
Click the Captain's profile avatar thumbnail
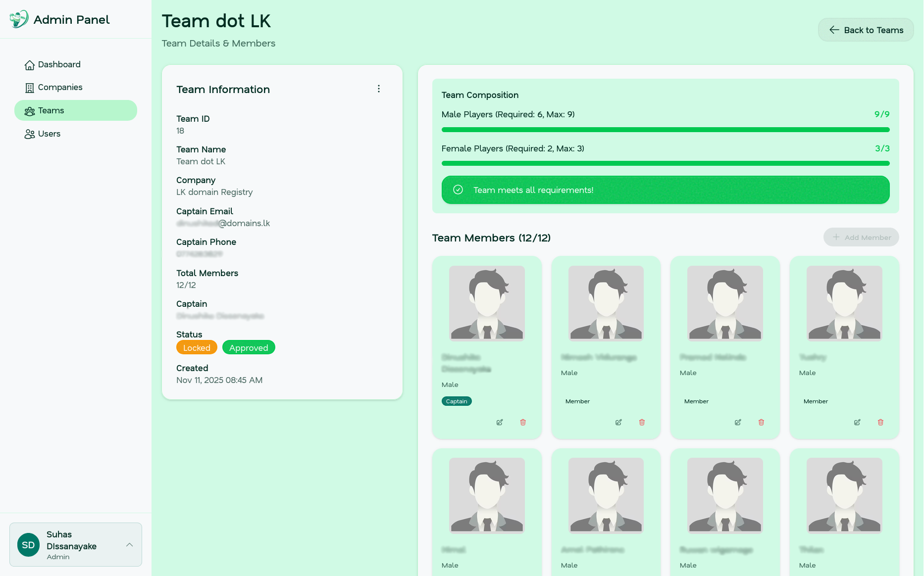click(x=487, y=303)
